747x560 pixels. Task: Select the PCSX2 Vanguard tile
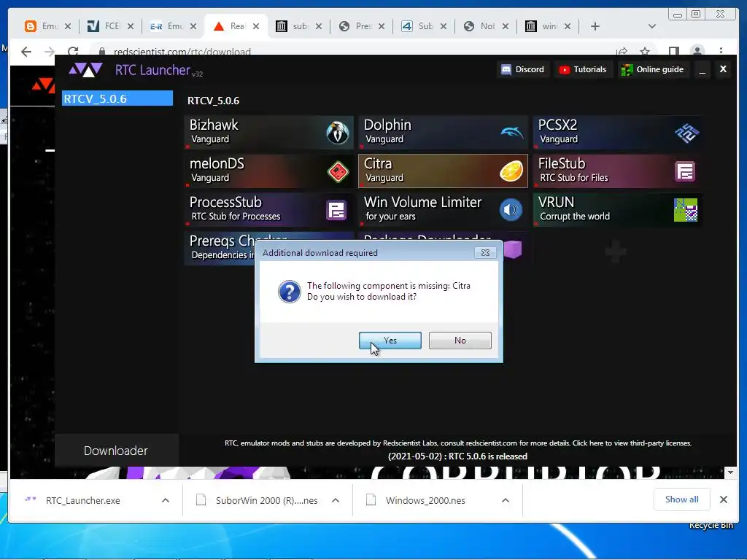tap(617, 133)
